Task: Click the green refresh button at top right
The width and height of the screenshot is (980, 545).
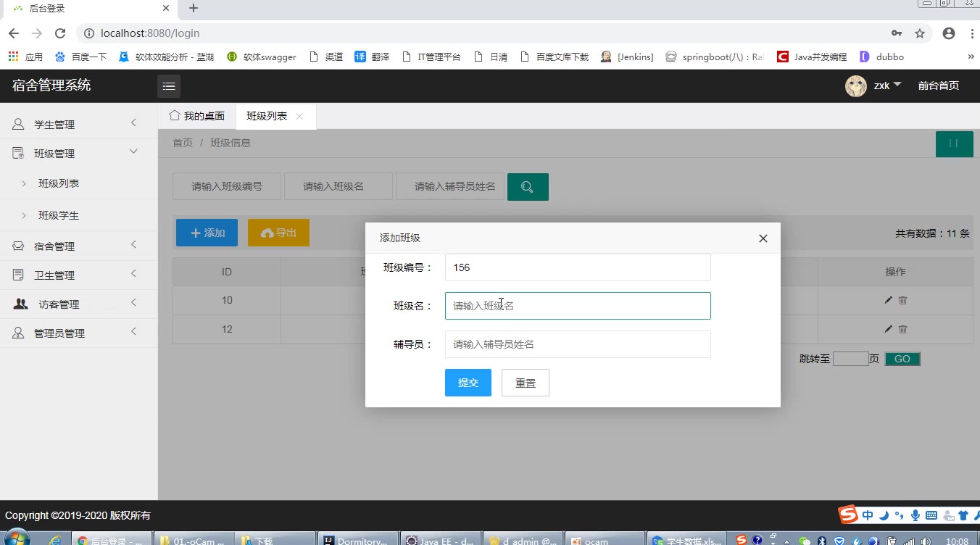Action: (954, 143)
